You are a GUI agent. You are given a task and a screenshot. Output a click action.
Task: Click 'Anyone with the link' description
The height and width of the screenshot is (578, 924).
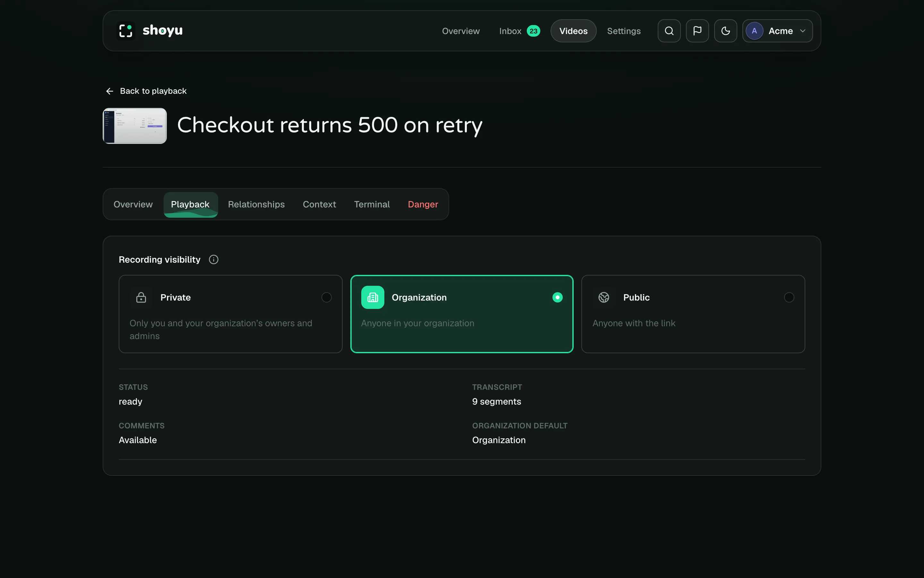[634, 323]
